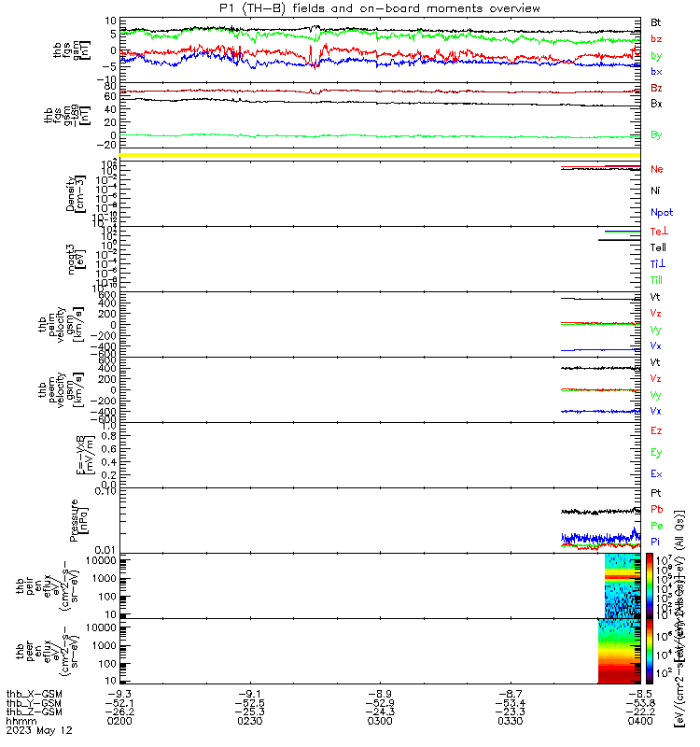Click the blue "Ti⊥" temperature legend

click(x=658, y=263)
